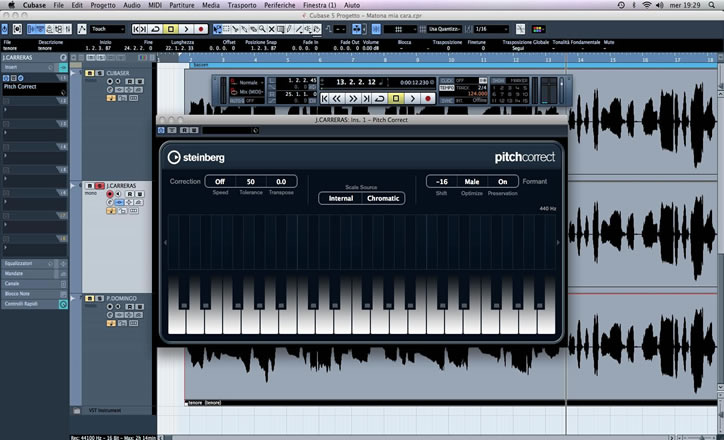Click the yellow Stop button in main toolbar

tap(170, 29)
